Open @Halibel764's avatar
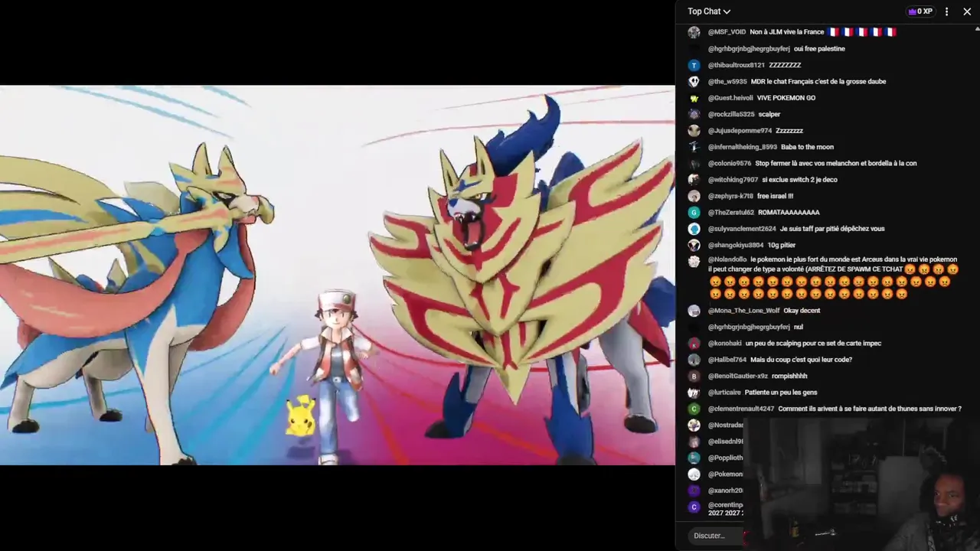This screenshot has height=551, width=980. [694, 360]
